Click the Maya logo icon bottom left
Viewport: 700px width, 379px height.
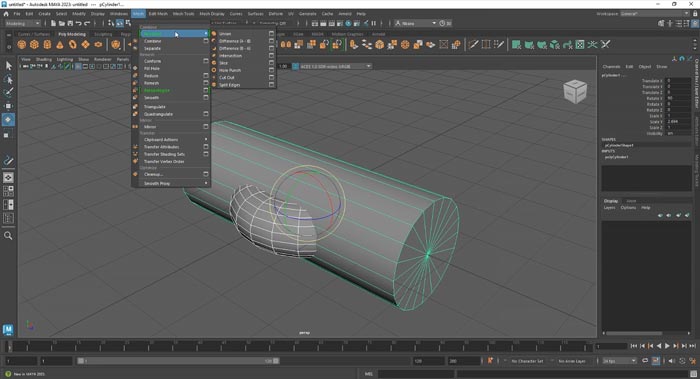click(x=8, y=329)
